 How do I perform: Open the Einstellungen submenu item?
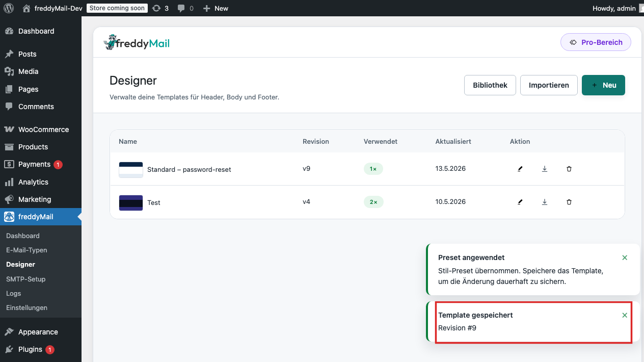click(27, 307)
